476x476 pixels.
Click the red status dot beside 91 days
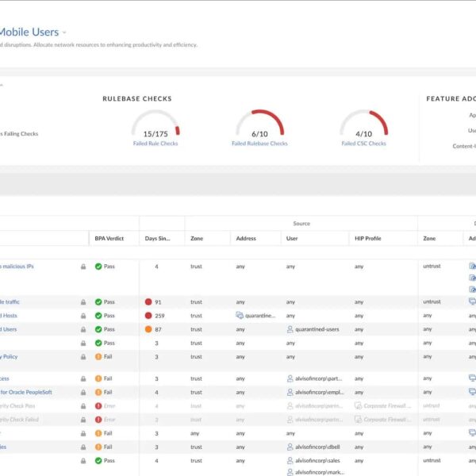(x=148, y=302)
